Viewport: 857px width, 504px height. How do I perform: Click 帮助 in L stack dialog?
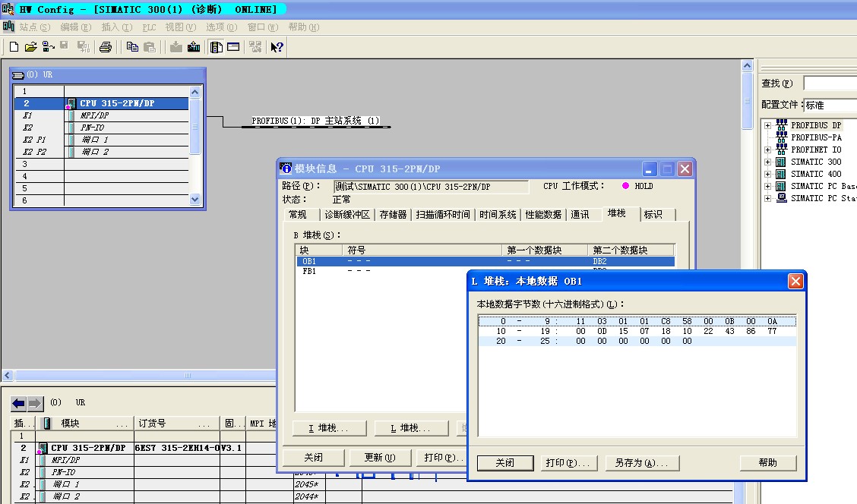[768, 463]
